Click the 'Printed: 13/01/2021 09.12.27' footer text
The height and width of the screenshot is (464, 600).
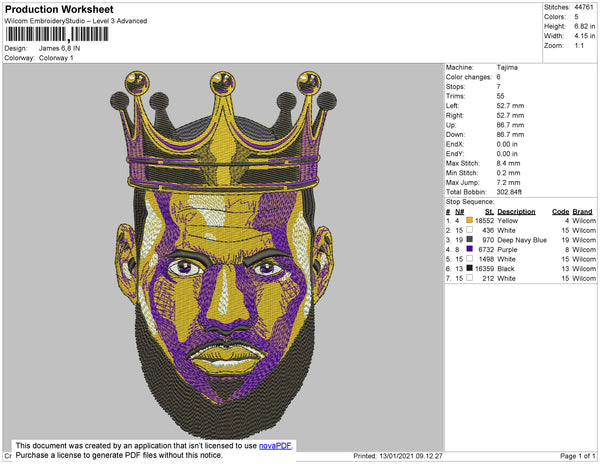(x=398, y=456)
